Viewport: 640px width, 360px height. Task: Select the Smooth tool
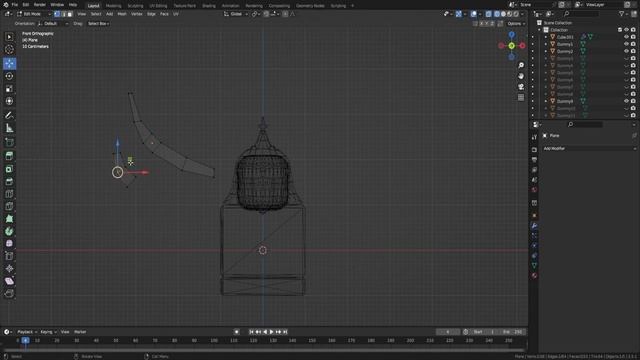click(x=9, y=244)
